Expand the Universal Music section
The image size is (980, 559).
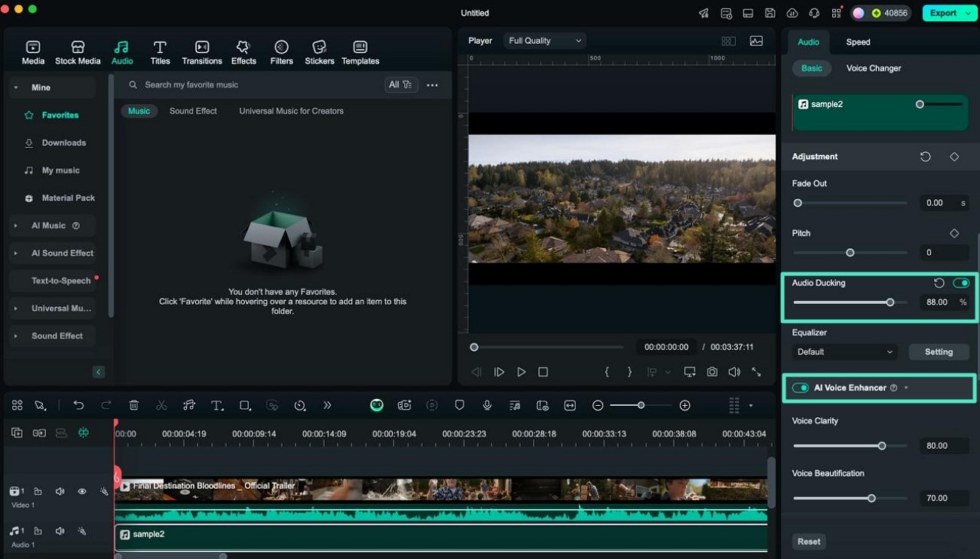[15, 309]
